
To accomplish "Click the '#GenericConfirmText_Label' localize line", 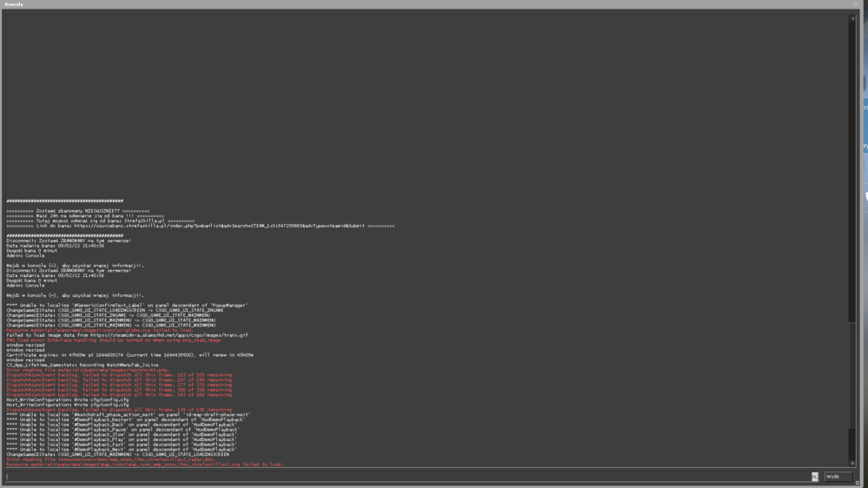I will click(127, 305).
